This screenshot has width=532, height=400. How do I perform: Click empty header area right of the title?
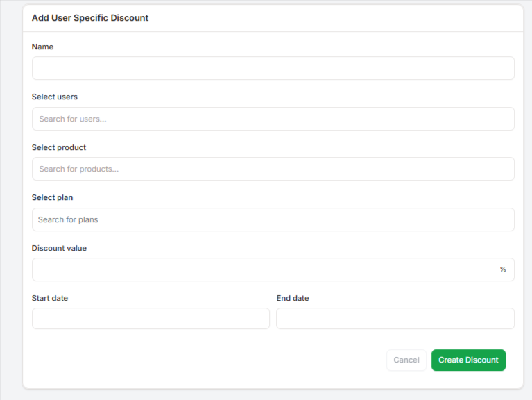347,18
